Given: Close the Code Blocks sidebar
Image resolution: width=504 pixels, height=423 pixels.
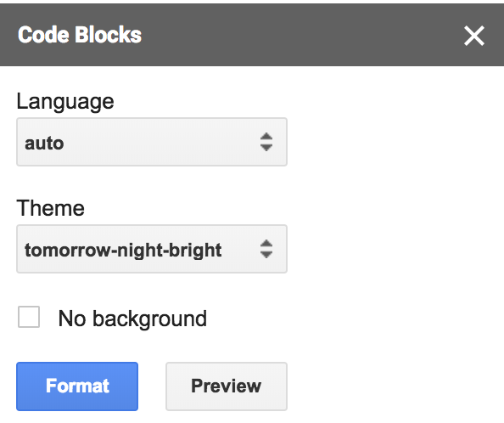Looking at the screenshot, I should 474,36.
